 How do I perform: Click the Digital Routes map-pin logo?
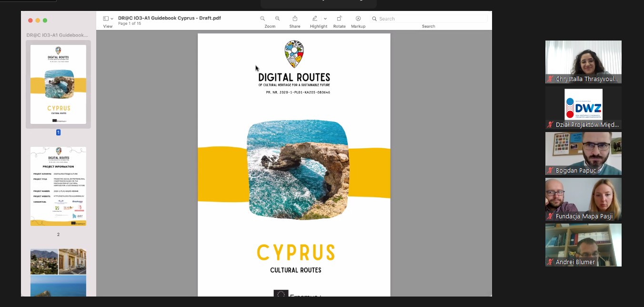294,54
